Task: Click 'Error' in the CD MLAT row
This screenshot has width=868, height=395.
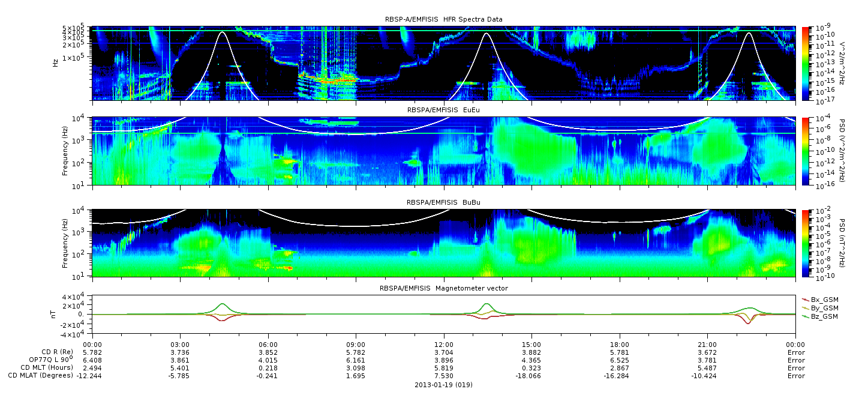Action: pyautogui.click(x=796, y=375)
